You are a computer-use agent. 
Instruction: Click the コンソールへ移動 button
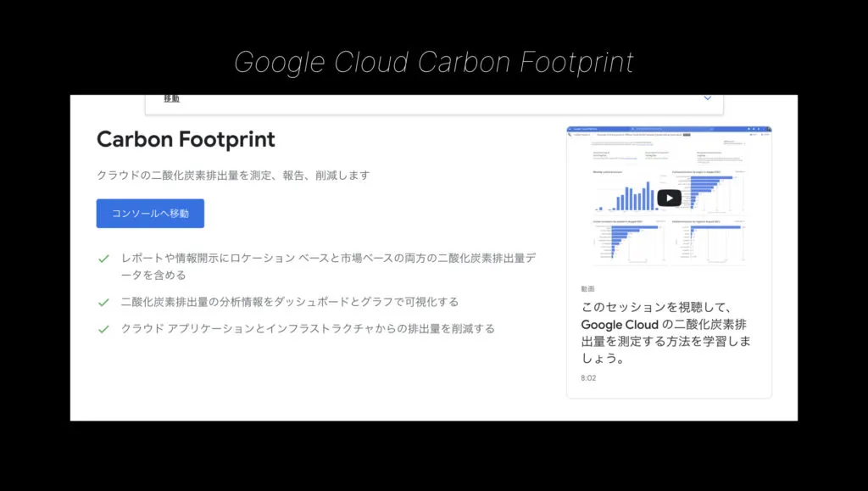tap(150, 213)
